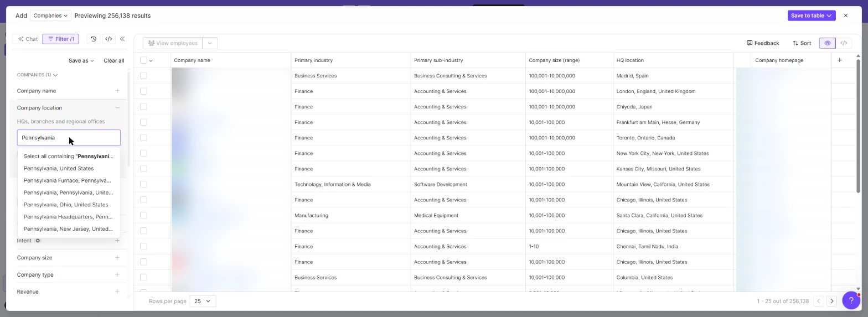The width and height of the screenshot is (868, 317).
Task: Click the Chennai, Tamil Nadu, India cell
Action: (674, 246)
